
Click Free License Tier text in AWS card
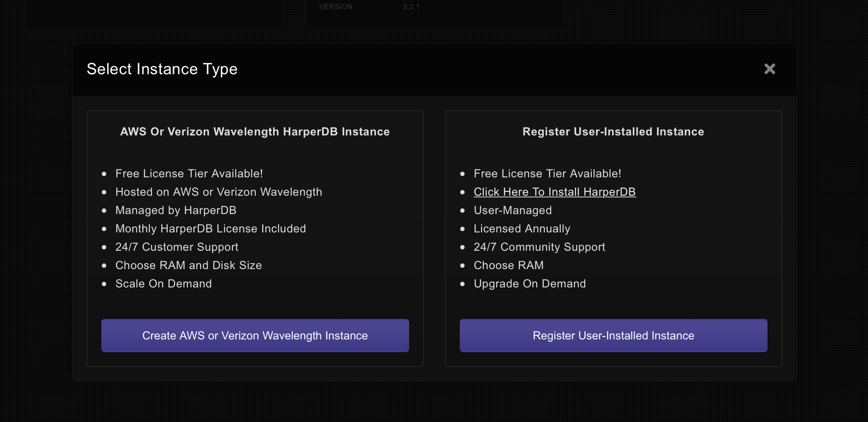189,173
